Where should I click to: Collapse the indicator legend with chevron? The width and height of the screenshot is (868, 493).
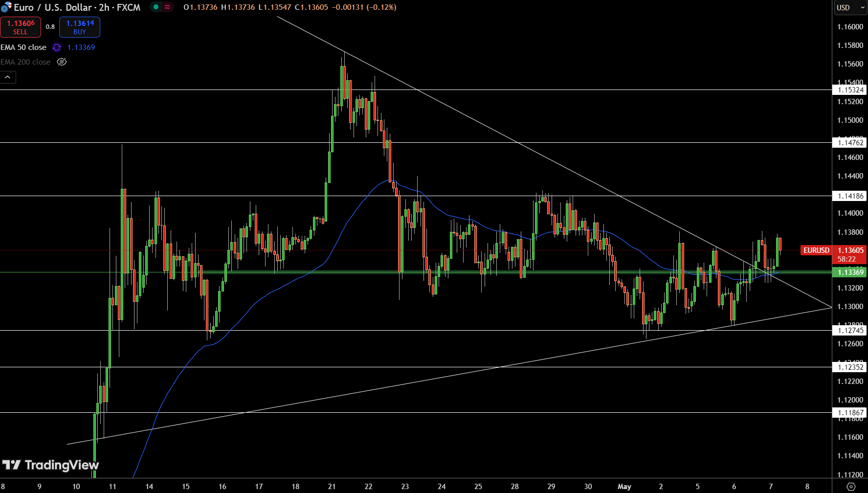click(8, 77)
